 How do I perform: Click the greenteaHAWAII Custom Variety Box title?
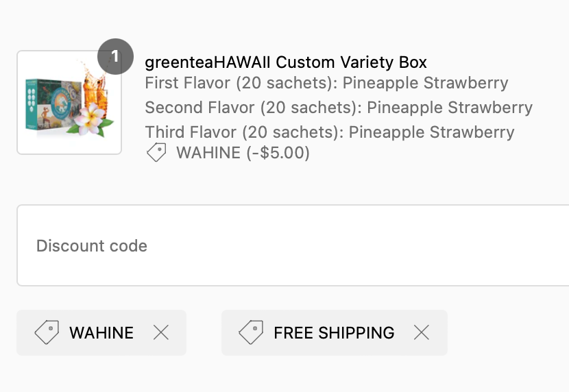[x=286, y=62]
